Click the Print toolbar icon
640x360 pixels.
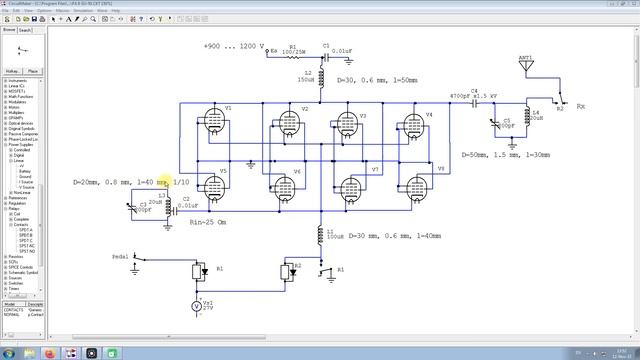click(42, 19)
